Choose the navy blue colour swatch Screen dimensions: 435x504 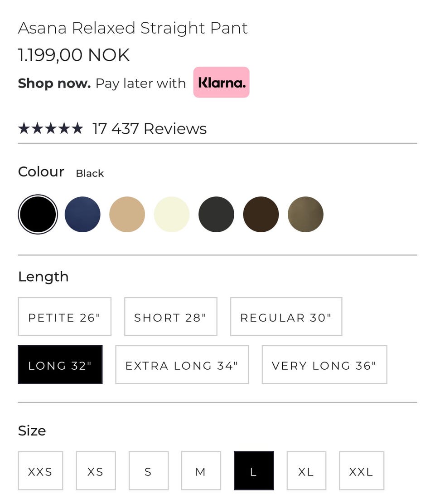pos(82,214)
